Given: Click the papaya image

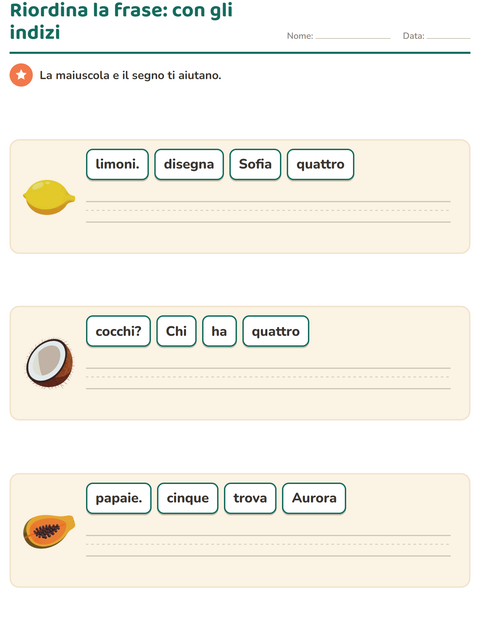Looking at the screenshot, I should tap(49, 531).
